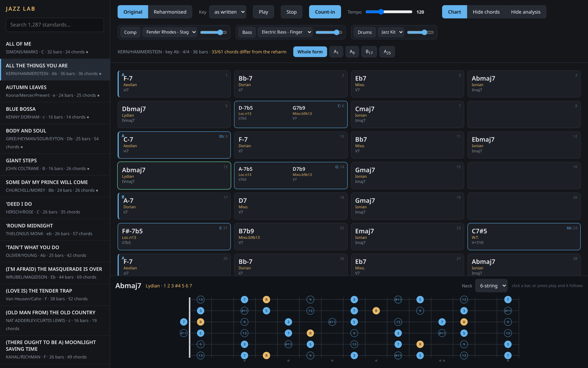588x368 pixels.
Task: Open 'TAIN'T WHAT YOU DO song
Action: [x=55, y=251]
